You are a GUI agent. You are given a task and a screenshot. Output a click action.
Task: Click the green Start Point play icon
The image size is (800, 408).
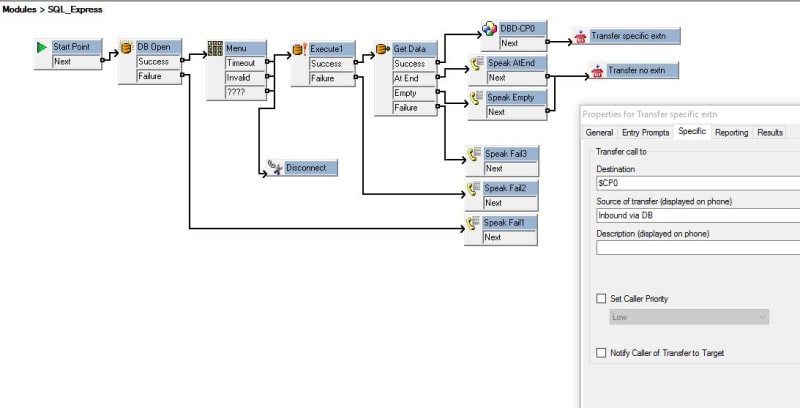click(x=42, y=47)
